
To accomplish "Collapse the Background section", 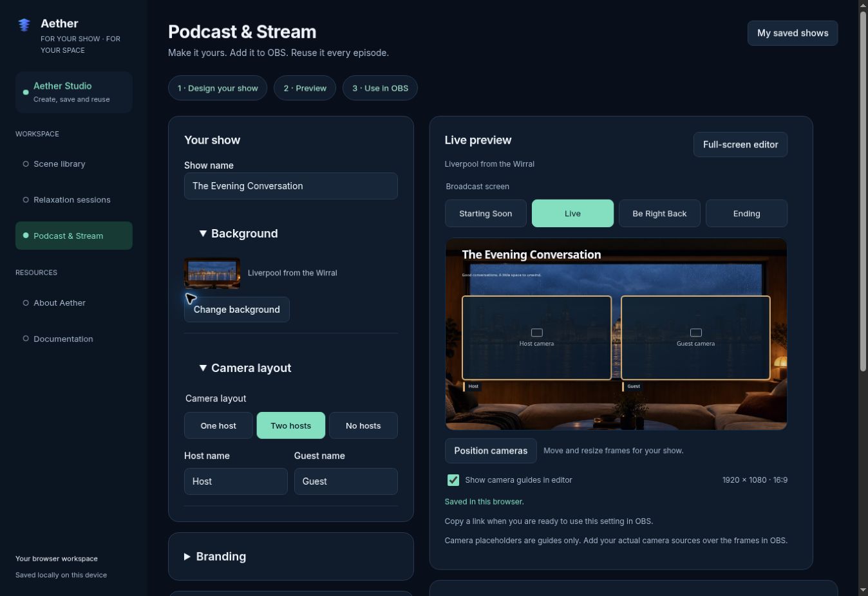I will (238, 234).
